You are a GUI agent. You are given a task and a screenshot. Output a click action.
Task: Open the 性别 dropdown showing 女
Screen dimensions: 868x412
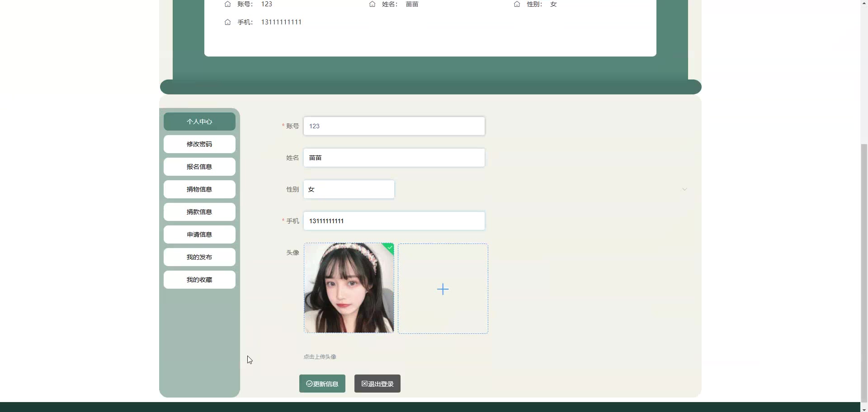pos(349,189)
